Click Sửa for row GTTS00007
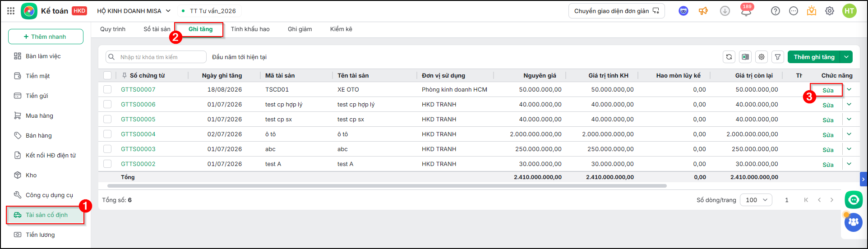The height and width of the screenshot is (249, 868). click(828, 90)
